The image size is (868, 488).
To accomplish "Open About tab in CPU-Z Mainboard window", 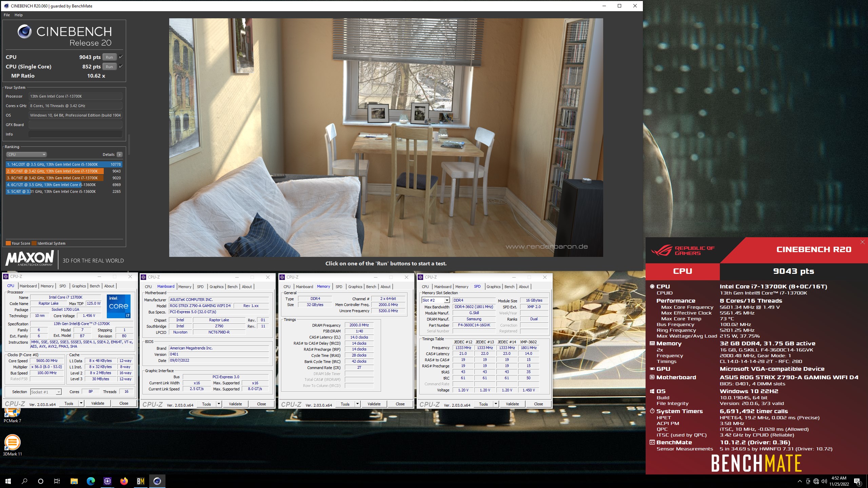I will [247, 287].
